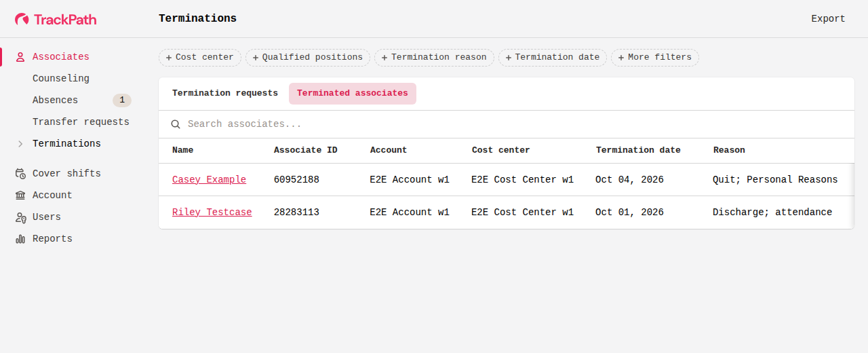Click the Terminations page title
Viewport: 868px width, 353px height.
click(x=197, y=19)
